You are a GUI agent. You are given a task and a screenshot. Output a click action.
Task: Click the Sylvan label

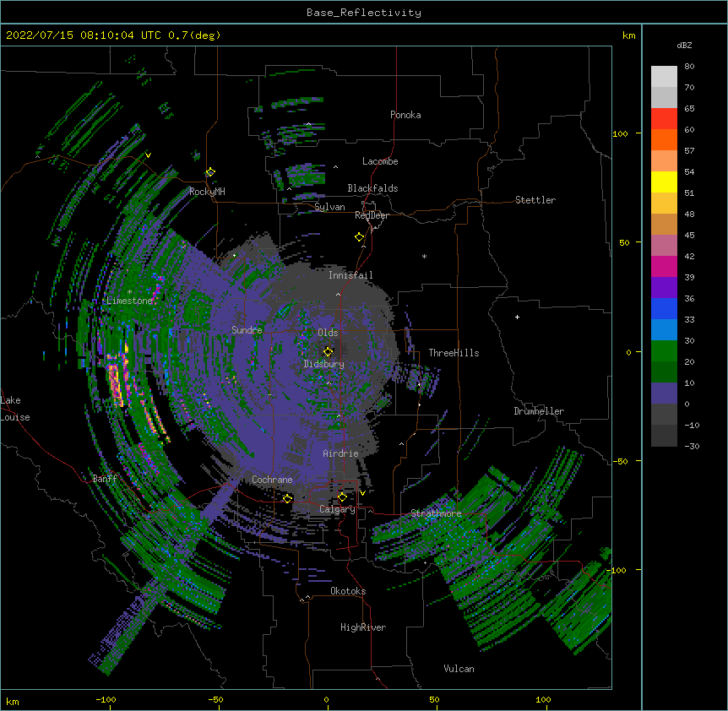(329, 207)
